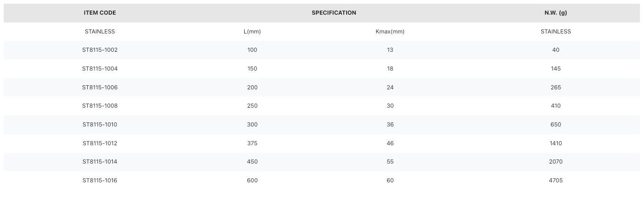
Task: Click the 1410 weight value
Action: click(555, 143)
